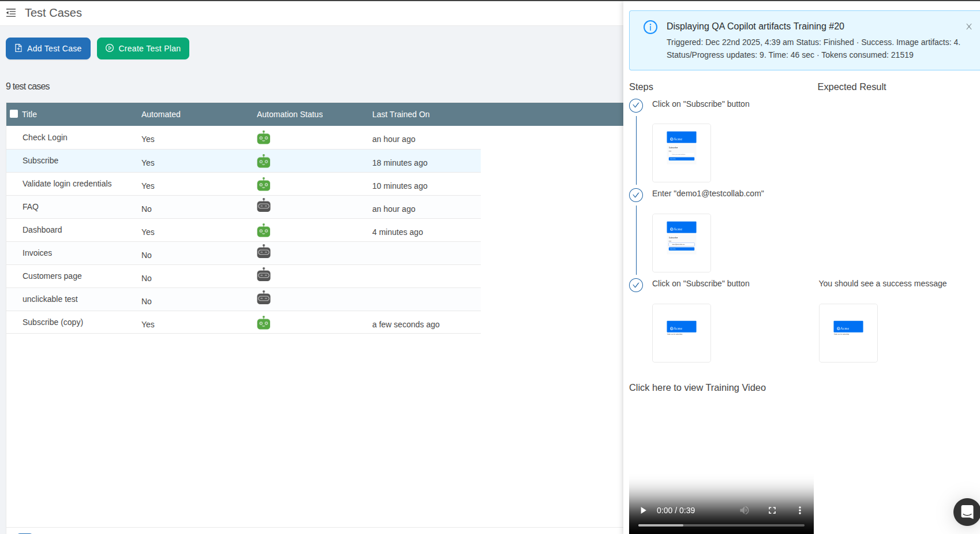Open the Customers page test case

coord(52,276)
